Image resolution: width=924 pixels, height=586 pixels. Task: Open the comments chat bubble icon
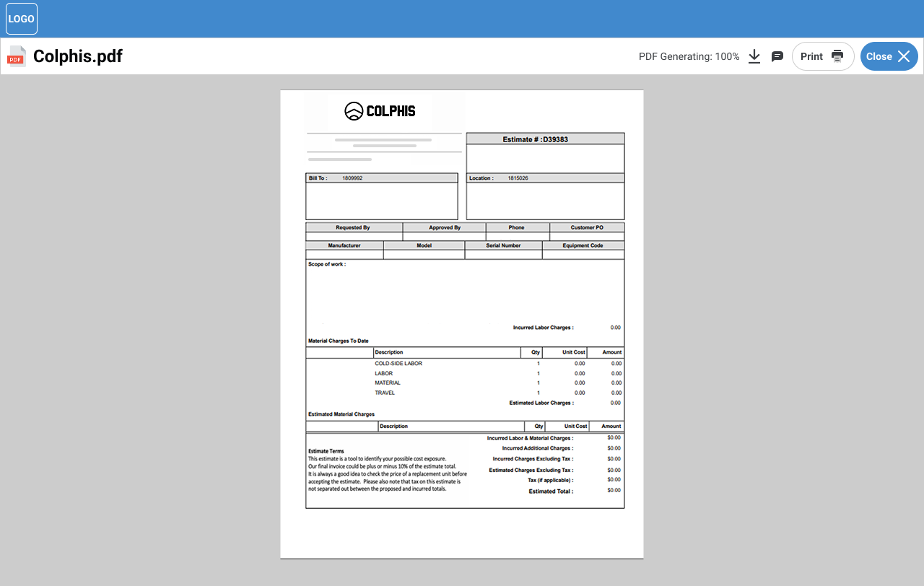click(x=777, y=56)
